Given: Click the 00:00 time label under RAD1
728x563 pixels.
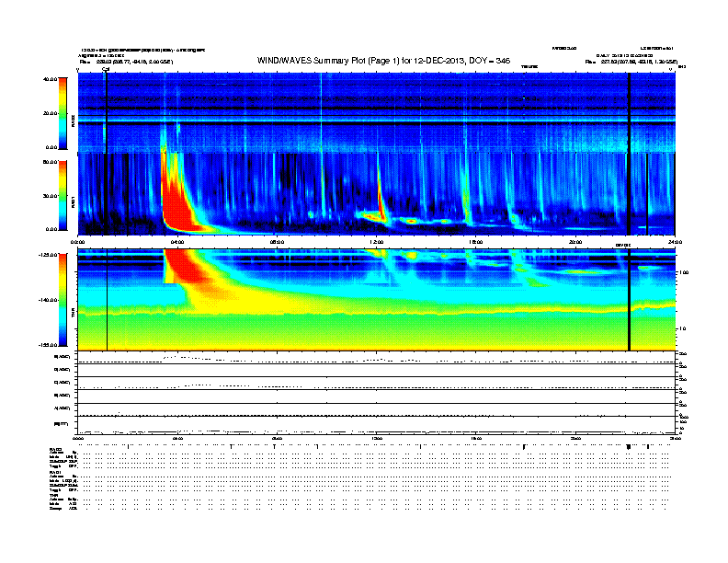Looking at the screenshot, I should point(77,242).
